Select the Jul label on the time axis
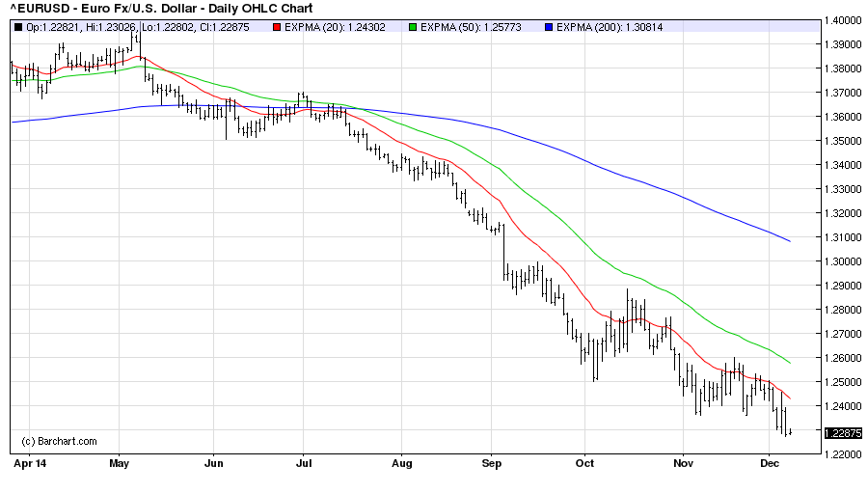868x493 pixels. pos(303,463)
